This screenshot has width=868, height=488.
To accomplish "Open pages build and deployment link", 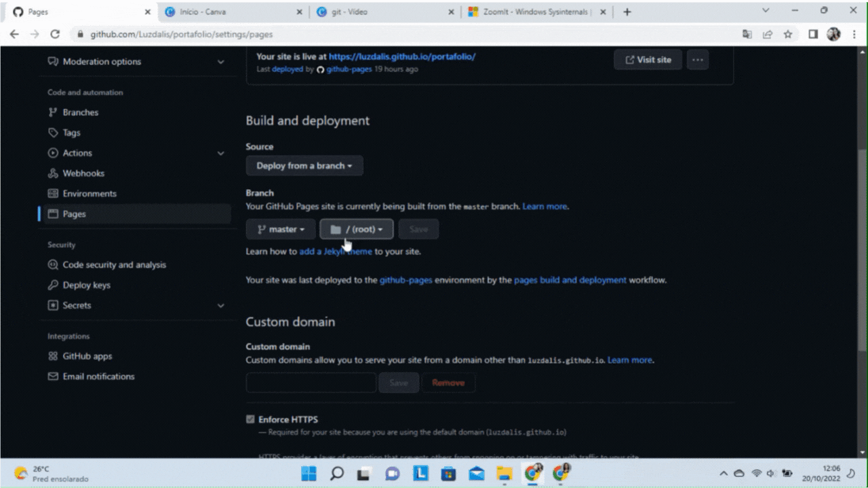I will point(570,280).
